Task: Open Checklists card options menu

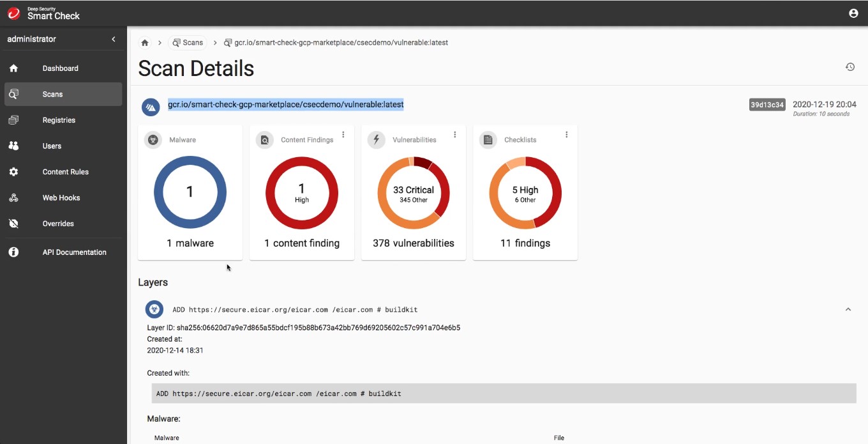Action: coord(567,135)
